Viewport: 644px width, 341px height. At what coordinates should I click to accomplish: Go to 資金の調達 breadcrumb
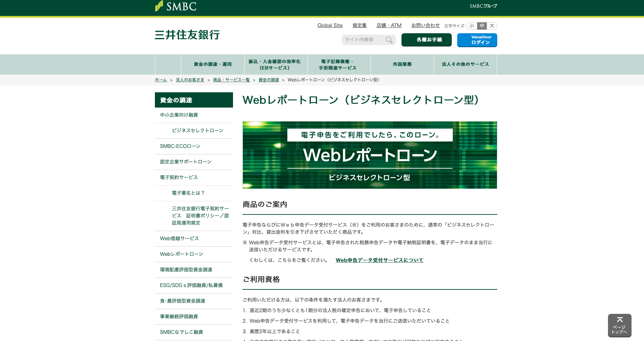pos(269,80)
